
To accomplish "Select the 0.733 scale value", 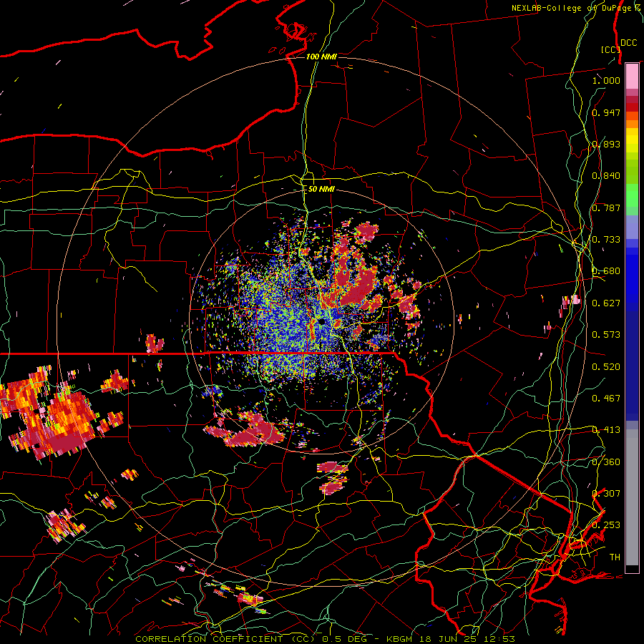I will pos(606,240).
